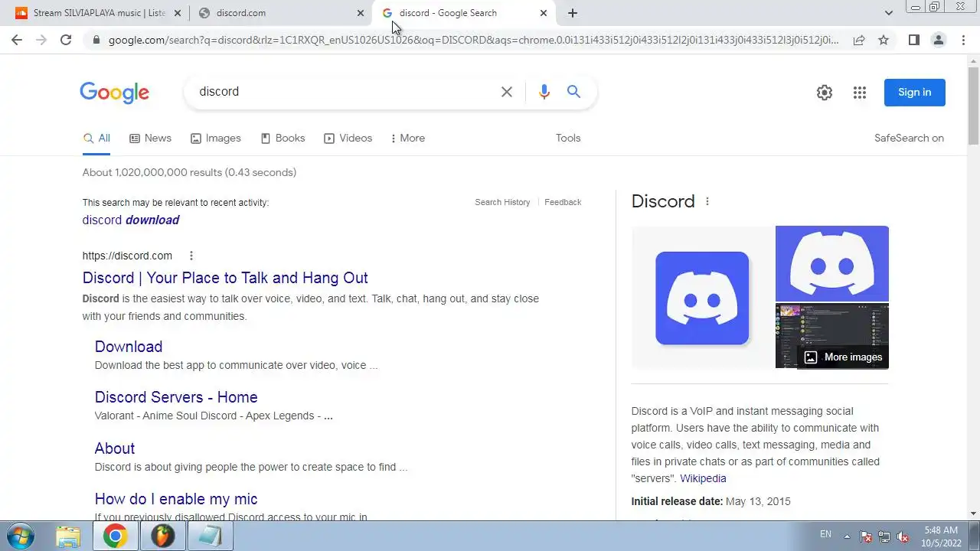
Task: Select the Images results tab
Action: (216, 139)
